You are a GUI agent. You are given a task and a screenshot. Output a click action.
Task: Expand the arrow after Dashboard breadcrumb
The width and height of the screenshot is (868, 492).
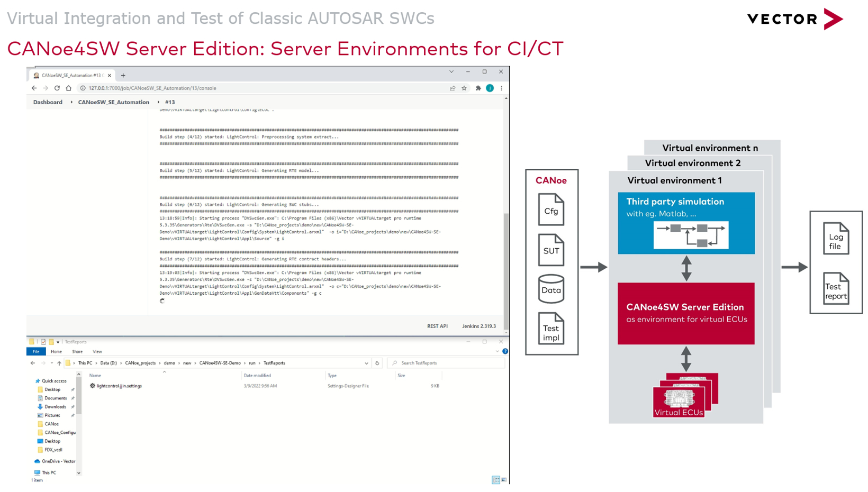[71, 102]
